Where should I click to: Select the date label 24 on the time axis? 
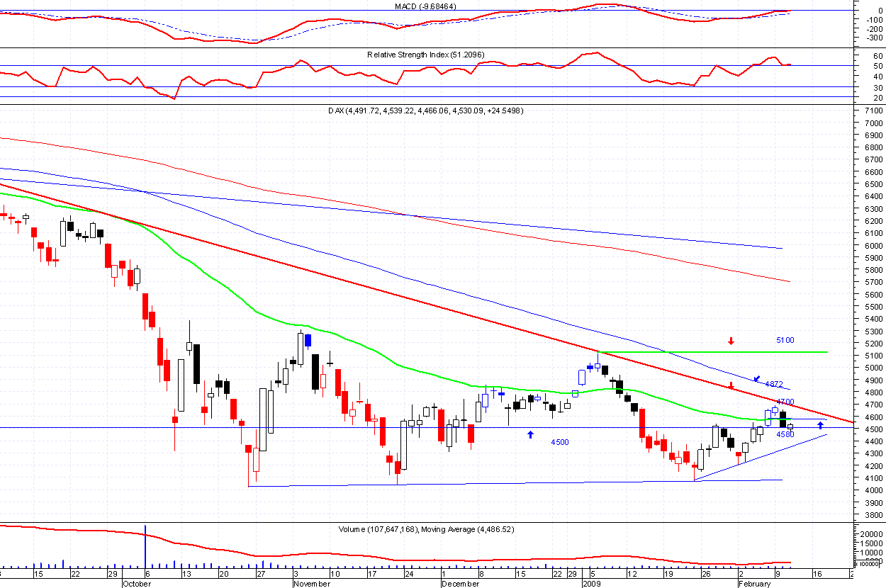tap(408, 574)
